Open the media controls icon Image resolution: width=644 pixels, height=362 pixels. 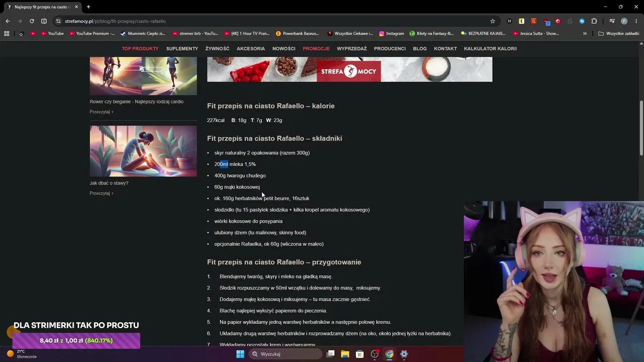point(612,21)
